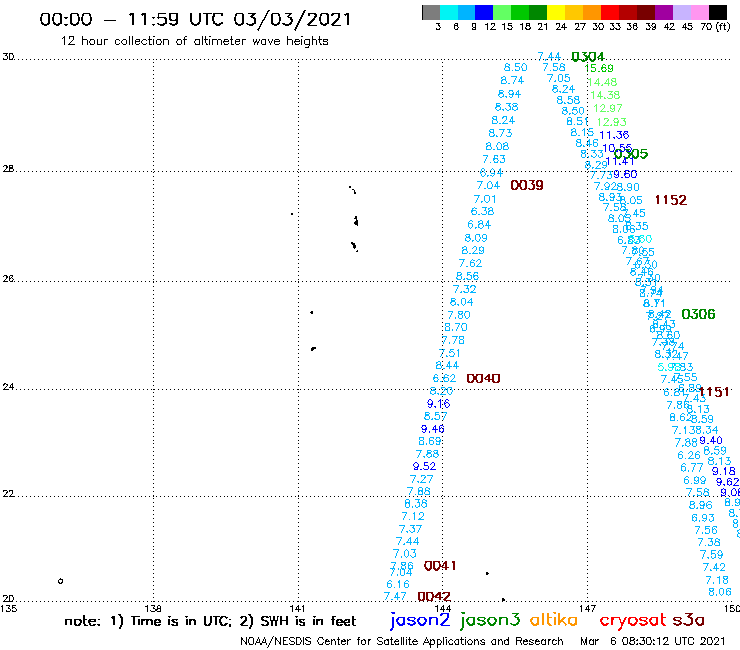Click the 0304 time marker
The height and width of the screenshot is (650, 740).
tap(588, 57)
